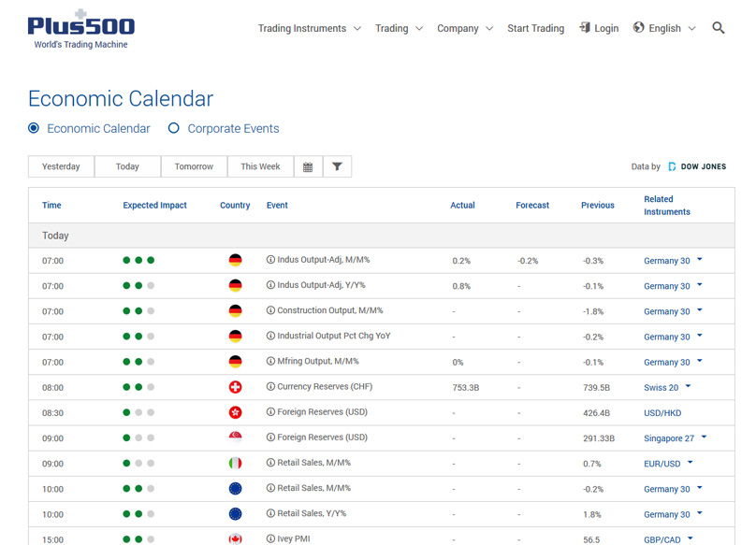This screenshot has height=545, width=756.
Task: Click the search magnifier icon
Action: (x=718, y=28)
